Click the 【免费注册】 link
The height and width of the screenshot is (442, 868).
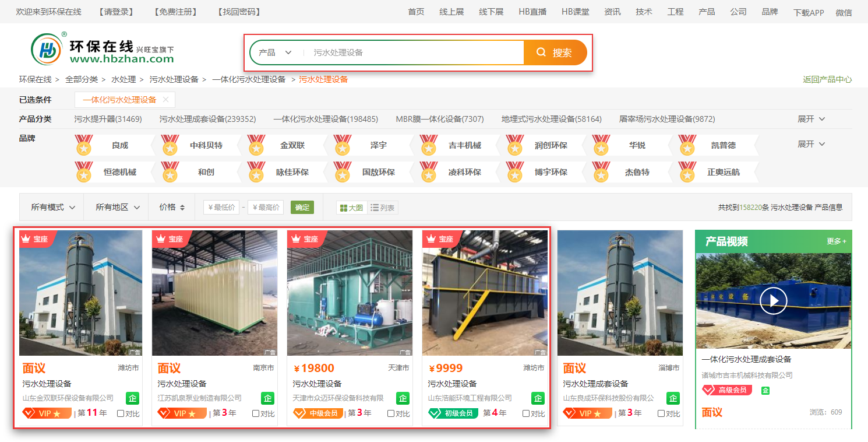175,12
